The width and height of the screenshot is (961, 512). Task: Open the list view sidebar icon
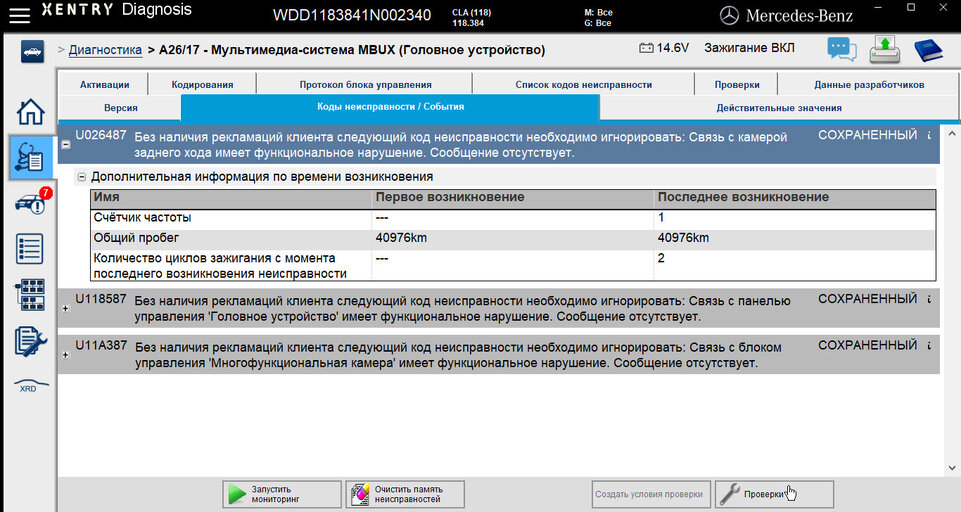pyautogui.click(x=29, y=248)
